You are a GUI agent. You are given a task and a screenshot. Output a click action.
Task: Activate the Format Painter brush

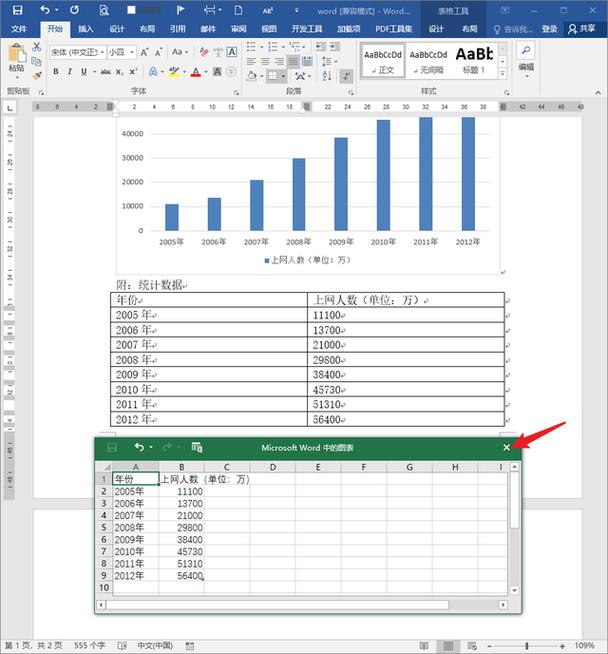[x=37, y=75]
